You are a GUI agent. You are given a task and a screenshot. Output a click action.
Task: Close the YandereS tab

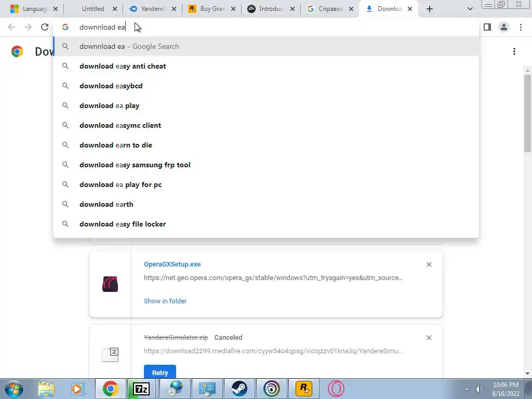[174, 9]
